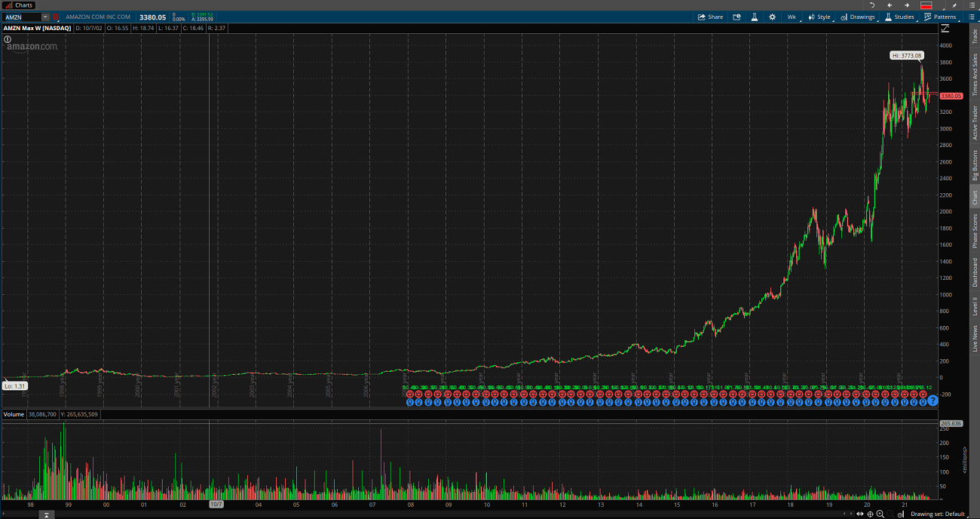Image resolution: width=980 pixels, height=519 pixels.
Task: Click the blue help question mark icon
Action: coord(933,401)
